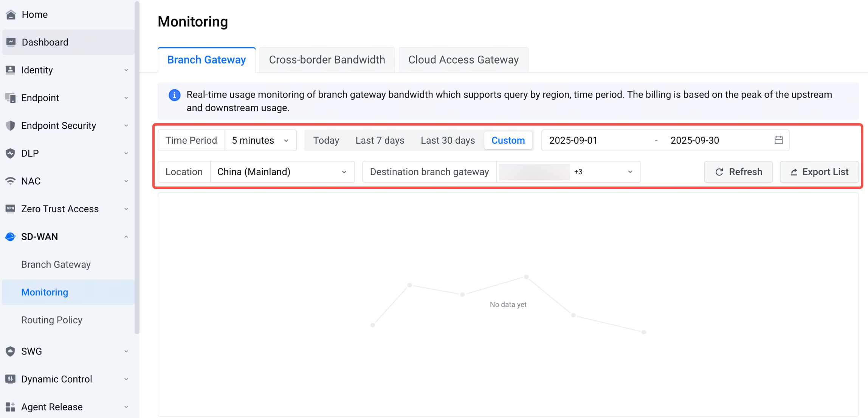Click the Refresh button
Screen dimensions: 868x418
(x=738, y=172)
